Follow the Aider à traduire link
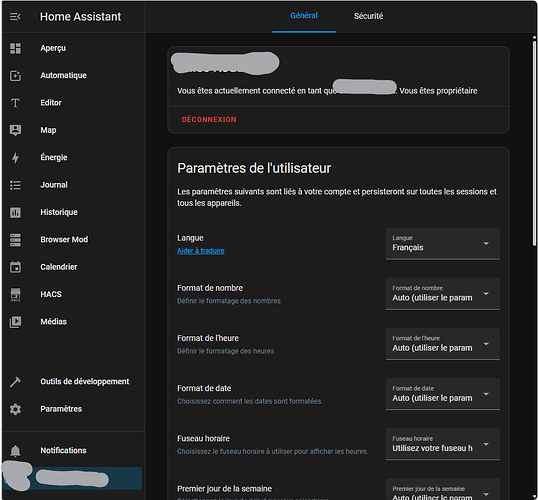 (x=201, y=251)
